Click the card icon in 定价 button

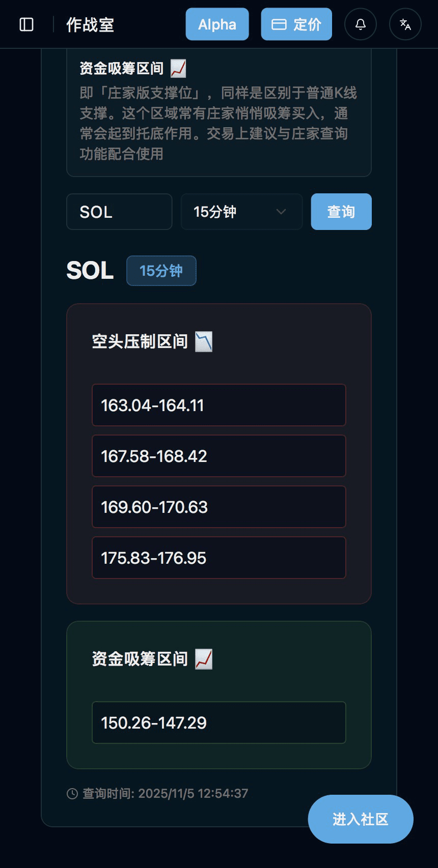(x=279, y=24)
